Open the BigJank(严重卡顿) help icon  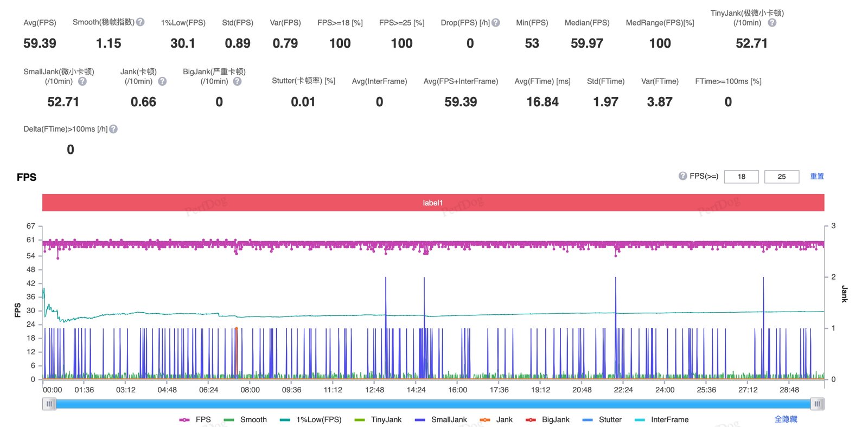pyautogui.click(x=237, y=81)
